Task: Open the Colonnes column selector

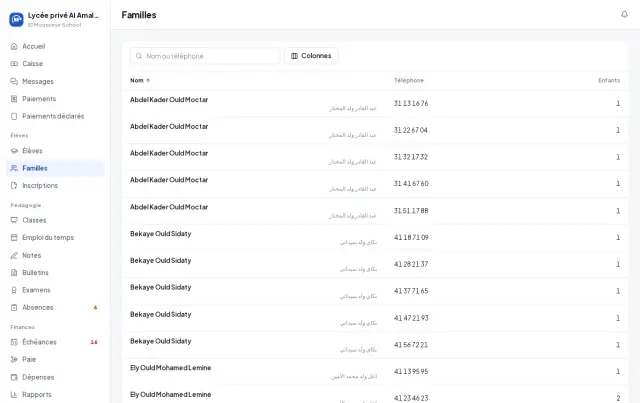Action: [x=311, y=56]
